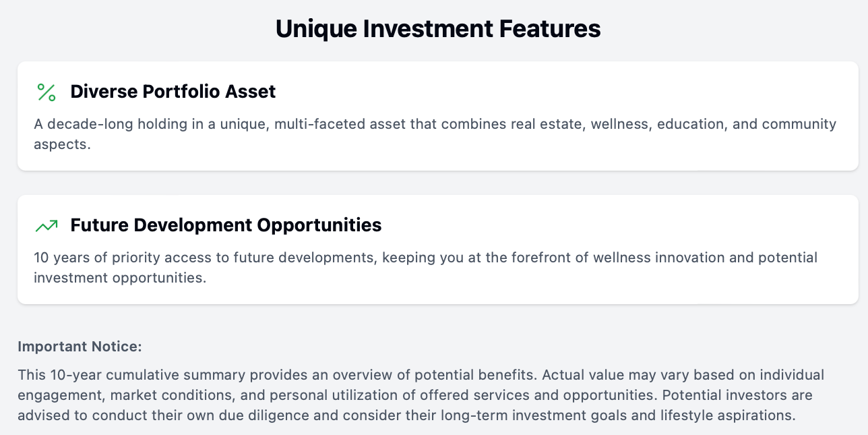Click the line starting 'advised to conduct their own'

pyautogui.click(x=407, y=415)
